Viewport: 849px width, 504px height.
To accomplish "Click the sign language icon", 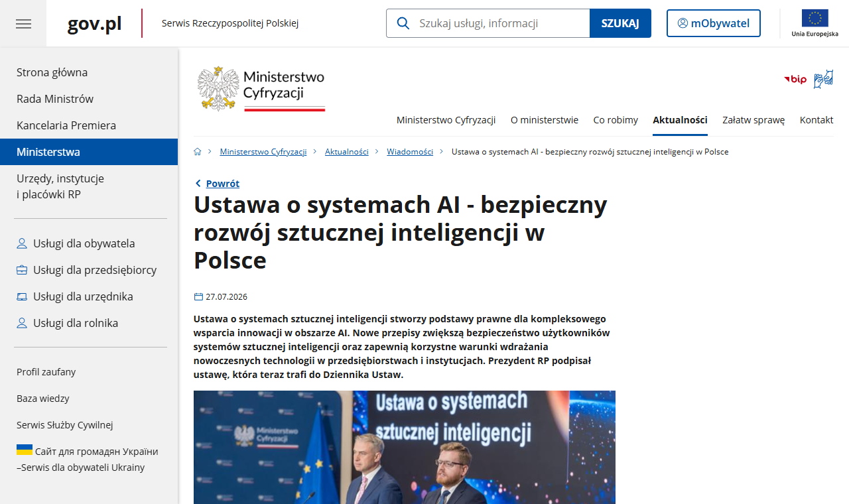I will (823, 80).
